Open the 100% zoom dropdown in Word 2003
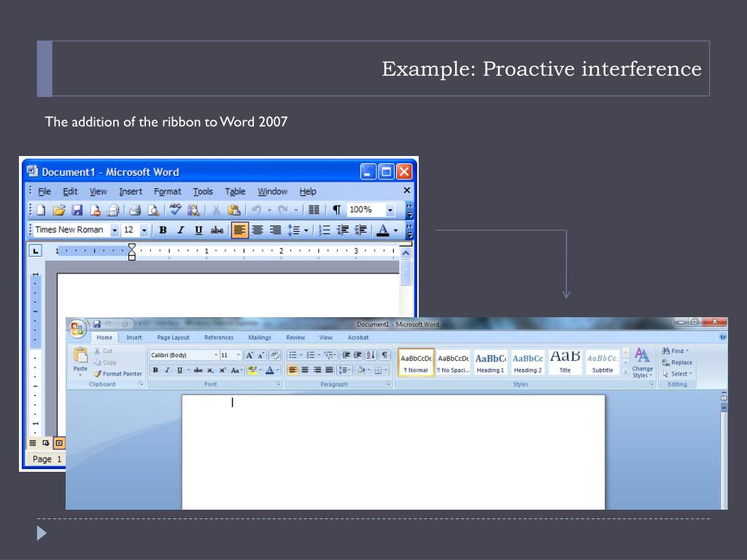 [390, 210]
